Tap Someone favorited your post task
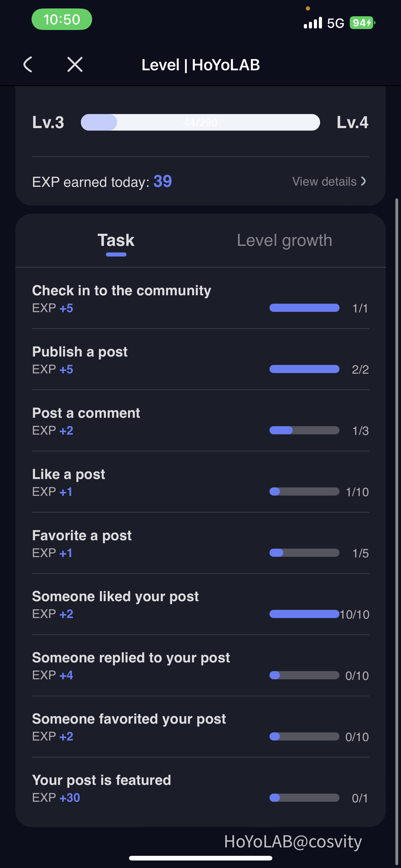The image size is (401, 868). (x=129, y=719)
